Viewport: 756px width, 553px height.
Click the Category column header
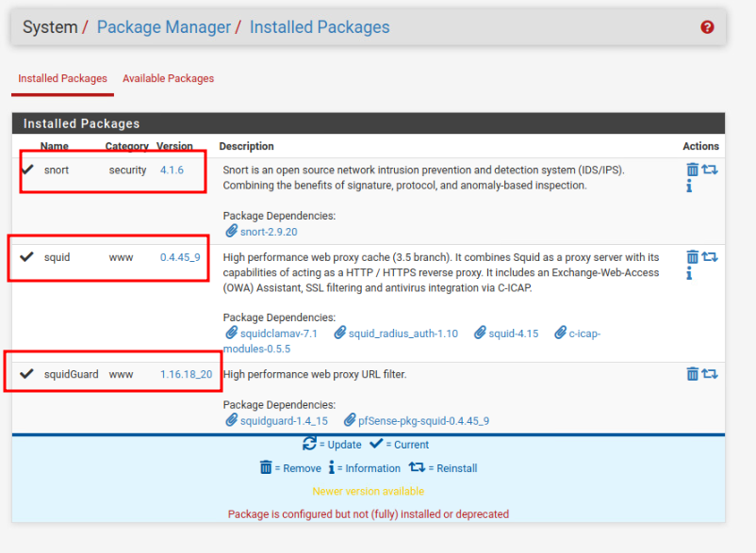(127, 146)
